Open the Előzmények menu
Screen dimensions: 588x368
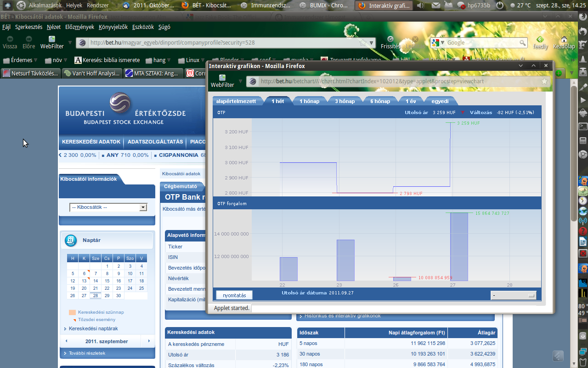coord(79,27)
